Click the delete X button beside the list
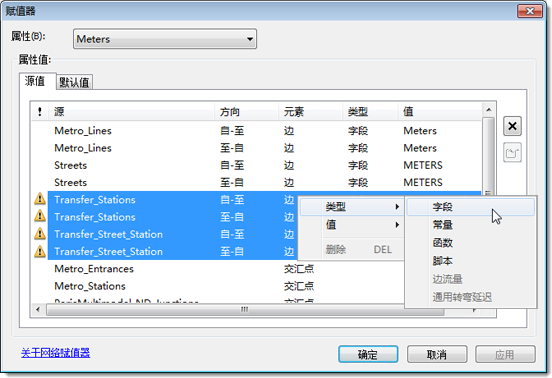This screenshot has width=552, height=378. pos(512,126)
